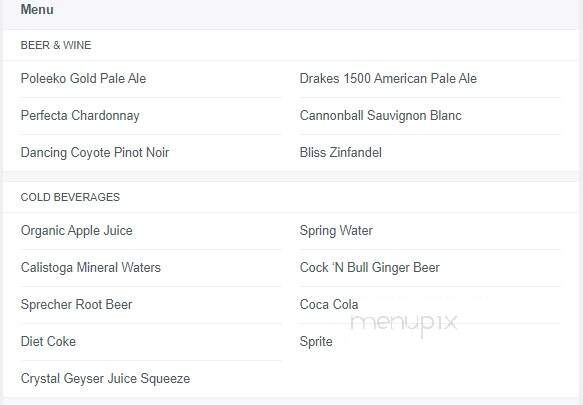Click the Sprite item

pyautogui.click(x=316, y=341)
